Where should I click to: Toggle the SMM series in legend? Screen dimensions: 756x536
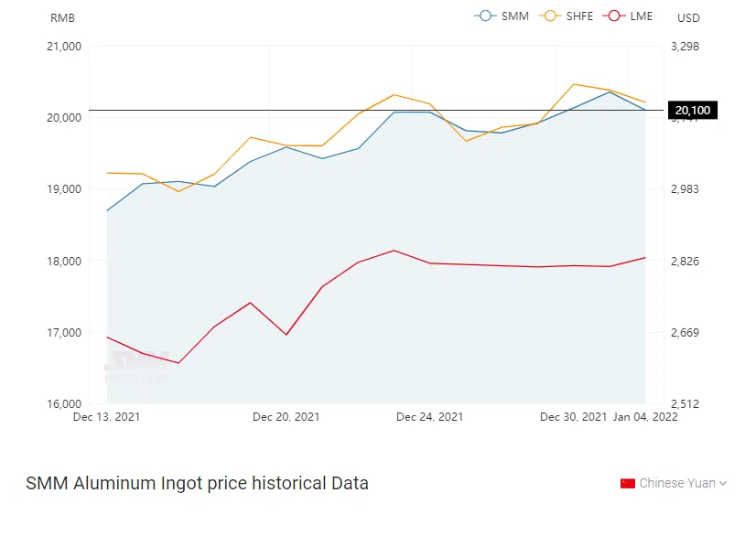tap(502, 16)
